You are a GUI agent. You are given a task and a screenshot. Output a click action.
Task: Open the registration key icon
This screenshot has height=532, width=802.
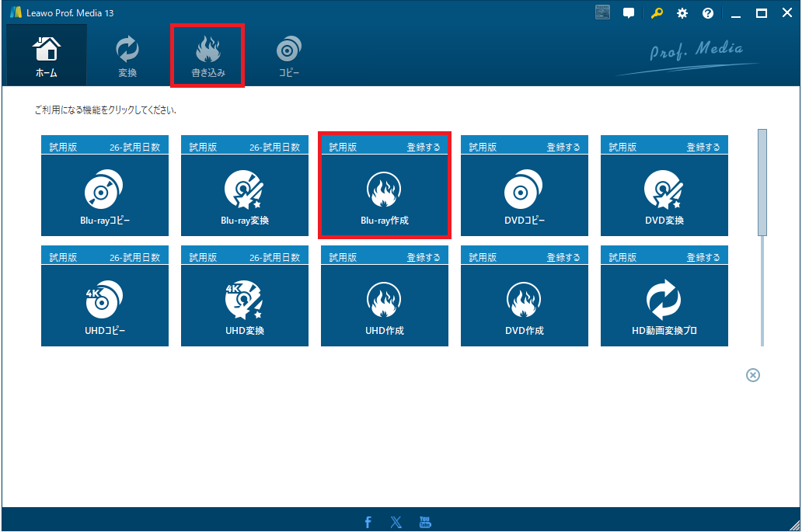coord(657,13)
